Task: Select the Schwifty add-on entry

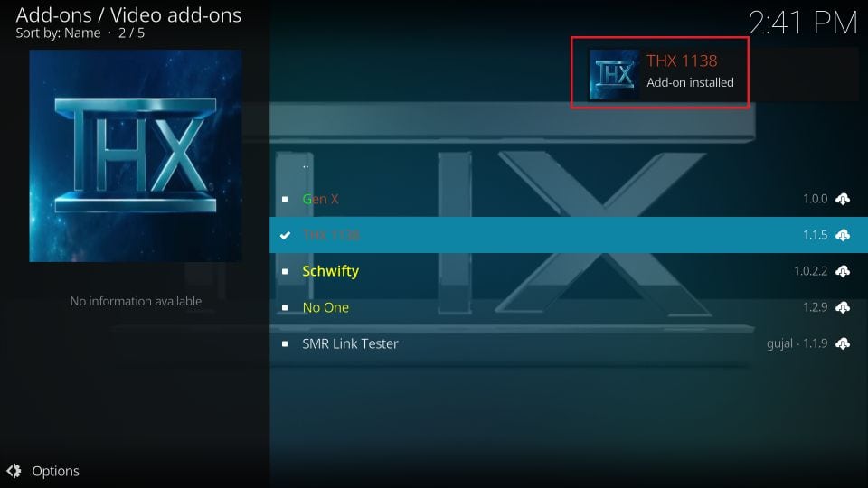Action: 569,271
